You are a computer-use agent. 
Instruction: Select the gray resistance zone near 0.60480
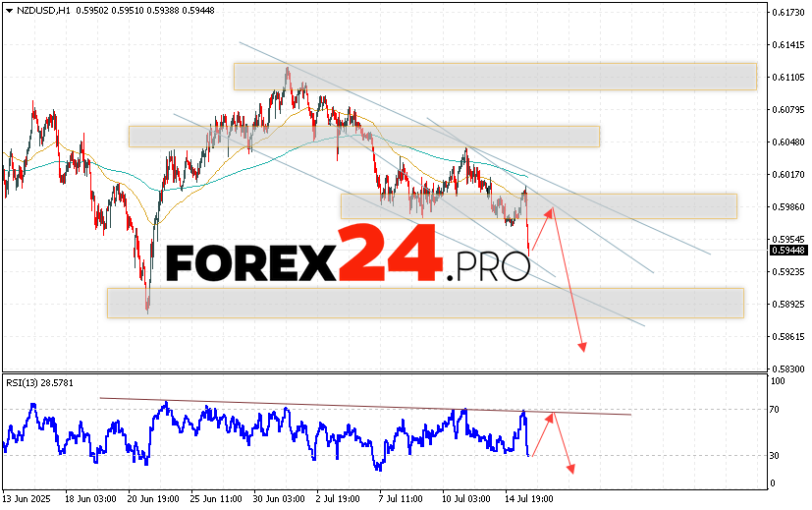363,137
